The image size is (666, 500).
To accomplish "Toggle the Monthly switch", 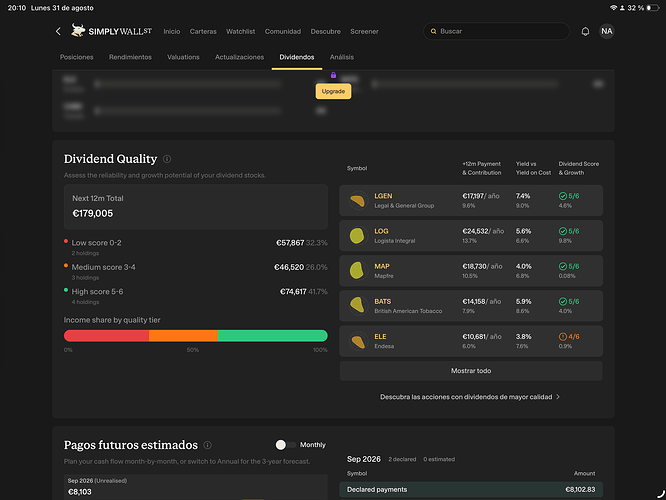I will click(285, 445).
